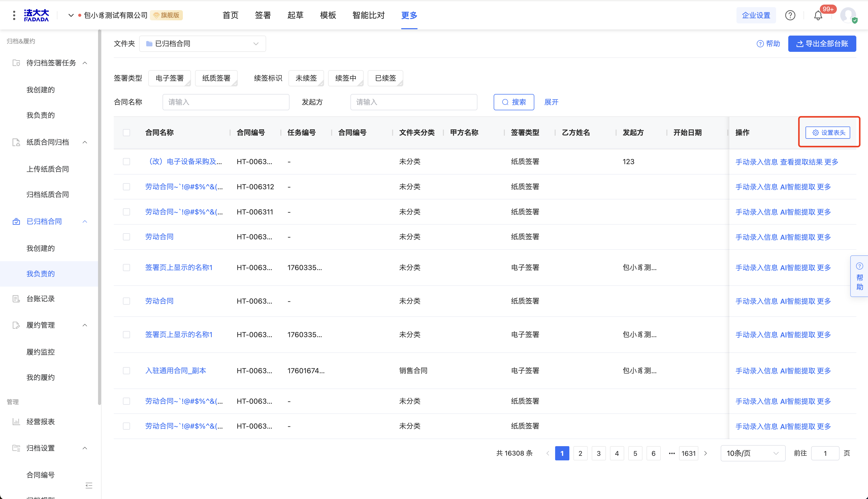Switch to the 签署 top tab
Image resolution: width=868 pixels, height=499 pixels.
[263, 15]
